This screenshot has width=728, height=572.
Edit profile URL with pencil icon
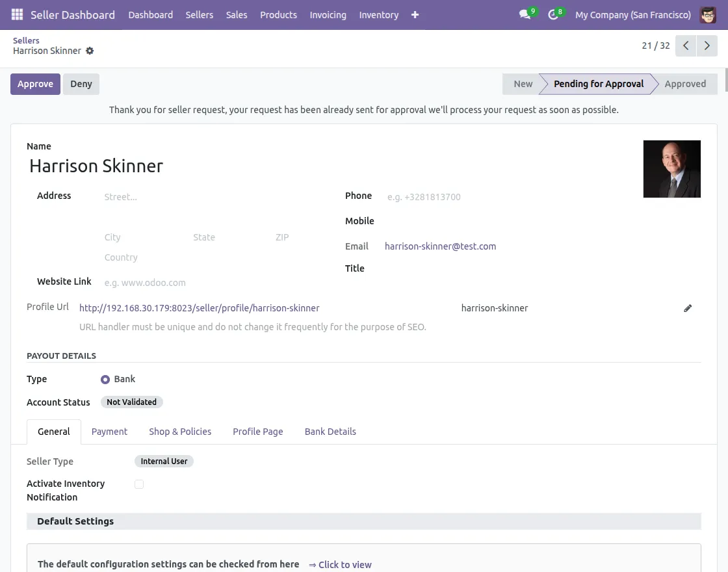tap(688, 308)
